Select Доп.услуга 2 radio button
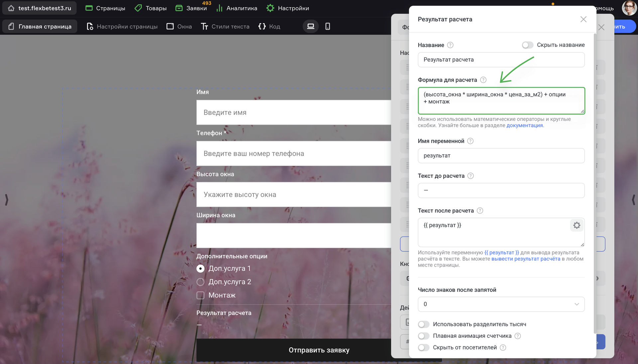This screenshot has height=364, width=638. [x=200, y=282]
